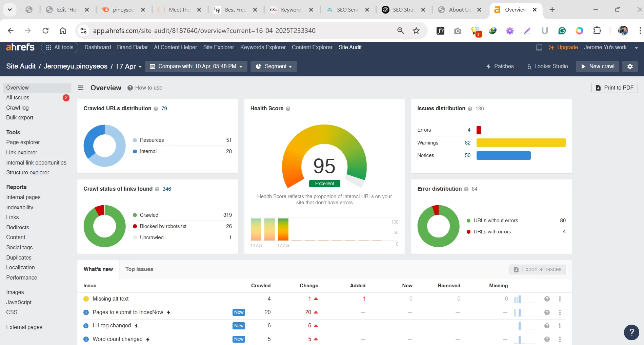Click the Print to PDF button

(x=615, y=88)
